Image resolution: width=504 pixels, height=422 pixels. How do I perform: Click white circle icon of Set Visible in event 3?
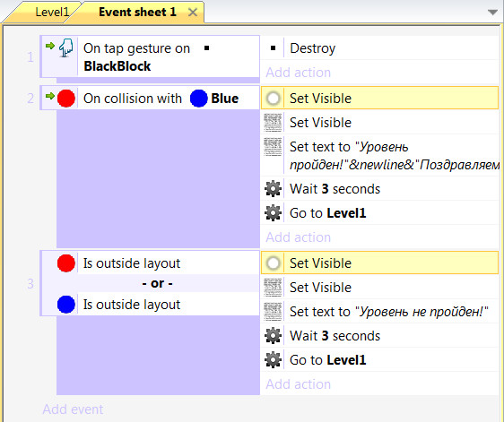coord(273,263)
